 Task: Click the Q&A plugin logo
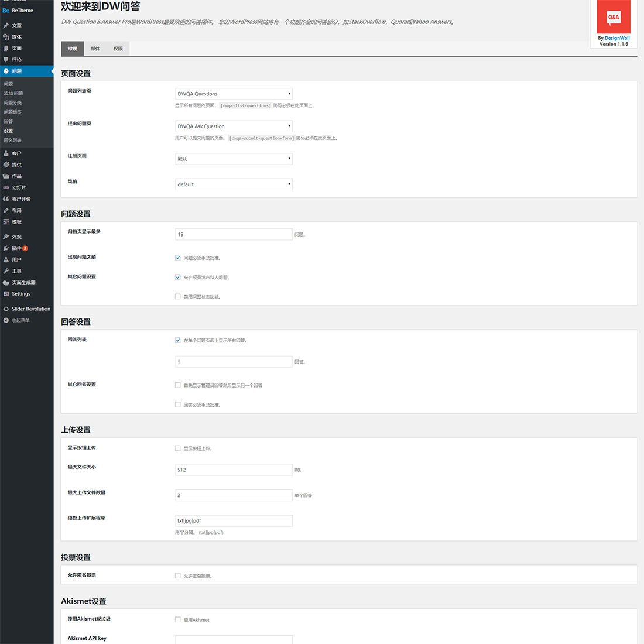pos(613,17)
